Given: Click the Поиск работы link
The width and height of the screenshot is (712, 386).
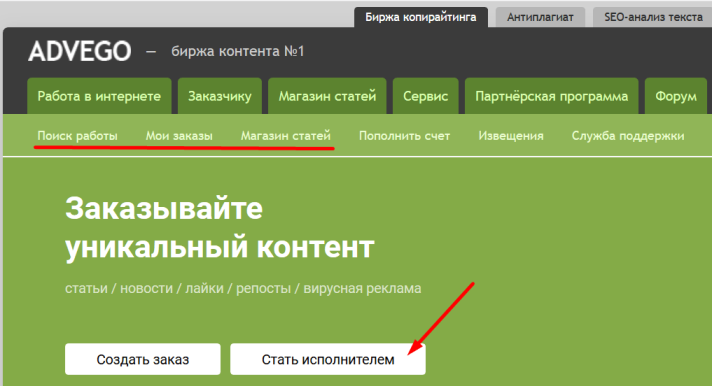Looking at the screenshot, I should pyautogui.click(x=78, y=136).
